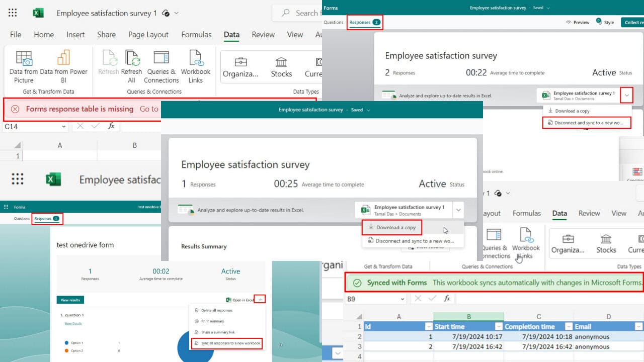Expand the workbook chevron in the 00:25 Forms window
Screen dimensions: 644x362
[458, 210]
